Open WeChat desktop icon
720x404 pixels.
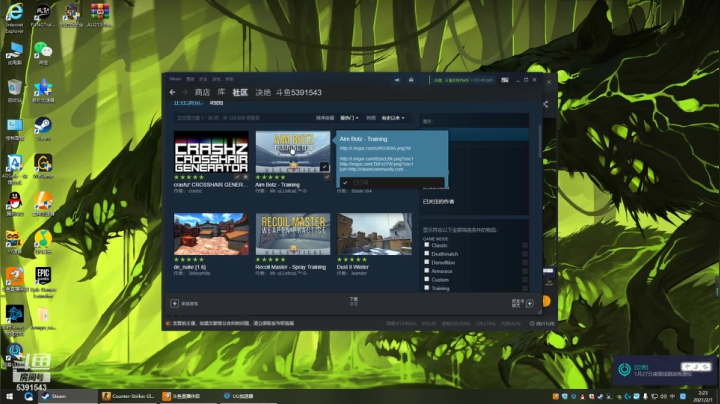(x=43, y=53)
